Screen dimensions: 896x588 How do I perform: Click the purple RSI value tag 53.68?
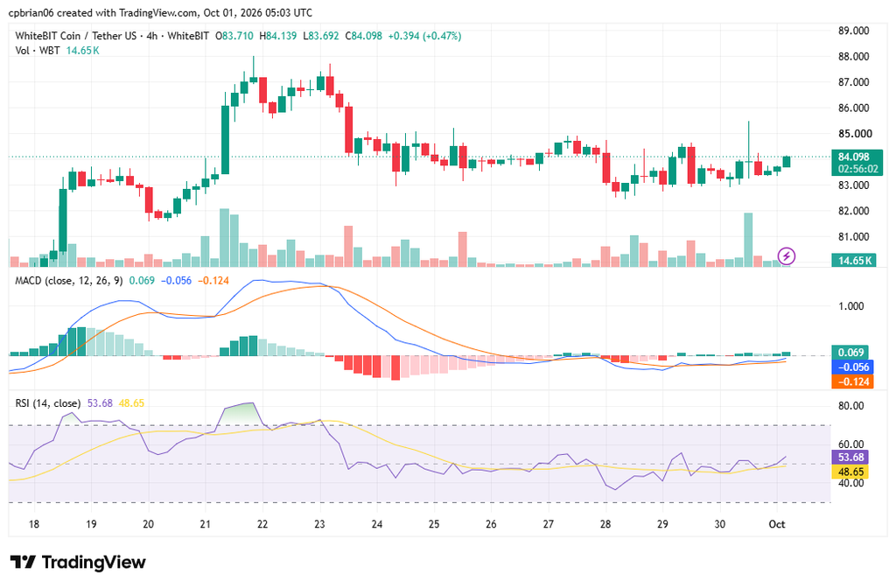[850, 457]
